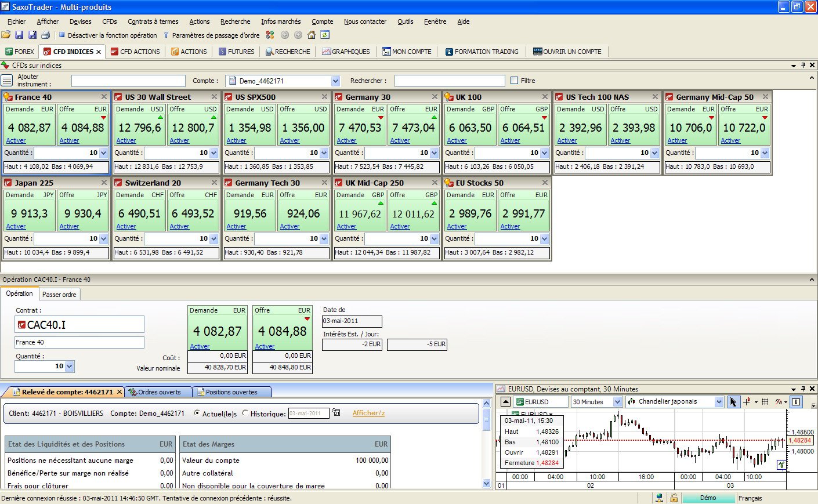
Task: Open the Chandelier japonais chart type dropdown
Action: pos(719,402)
